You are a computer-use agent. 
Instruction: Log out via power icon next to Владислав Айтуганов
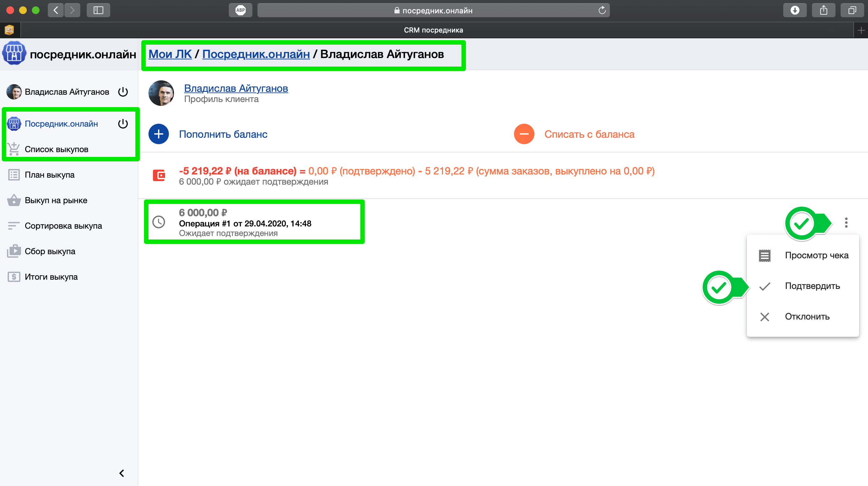(123, 92)
